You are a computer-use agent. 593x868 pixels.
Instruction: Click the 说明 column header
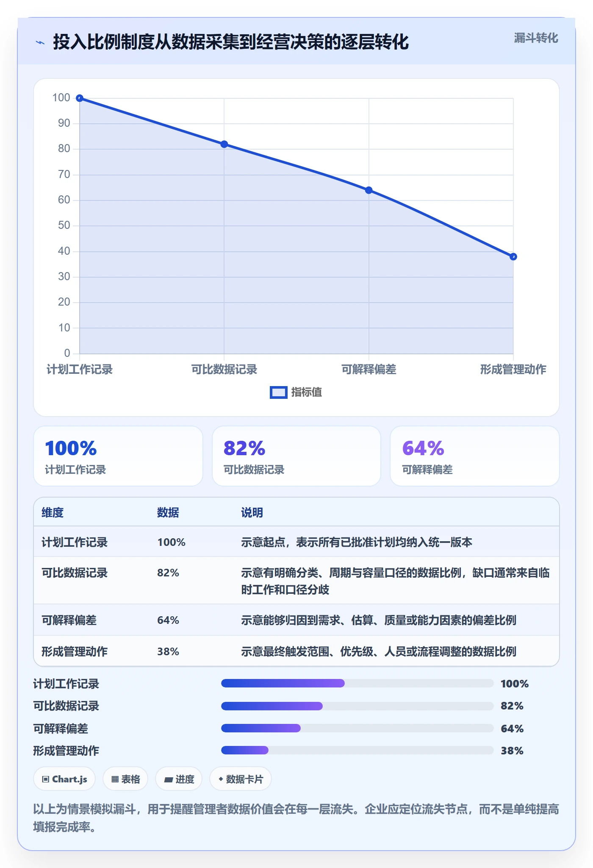pyautogui.click(x=252, y=513)
